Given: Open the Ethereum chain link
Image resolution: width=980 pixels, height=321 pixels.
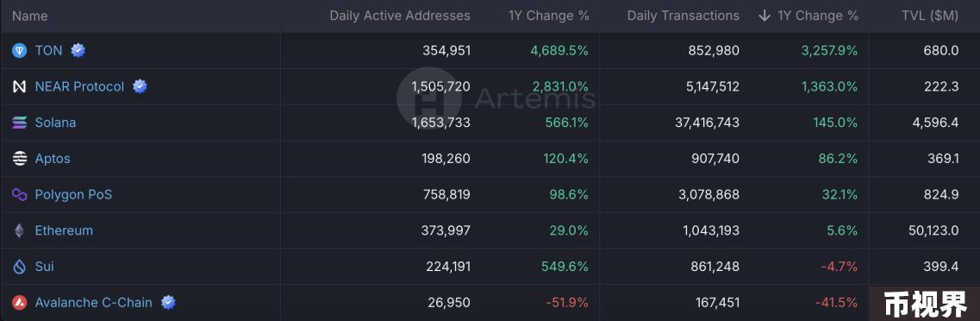Looking at the screenshot, I should tap(64, 231).
